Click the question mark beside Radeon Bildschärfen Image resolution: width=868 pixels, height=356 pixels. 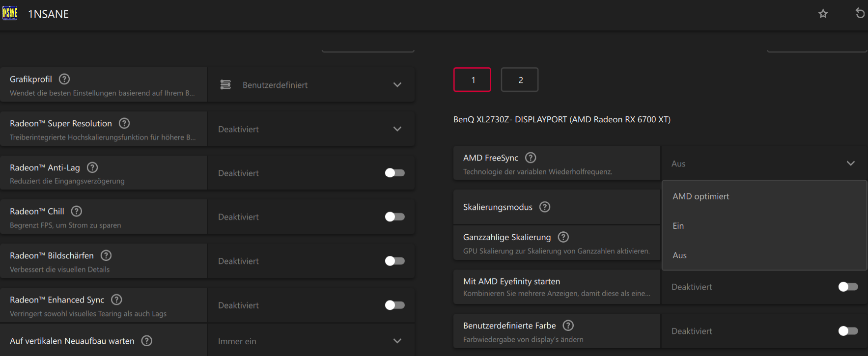[x=106, y=255]
